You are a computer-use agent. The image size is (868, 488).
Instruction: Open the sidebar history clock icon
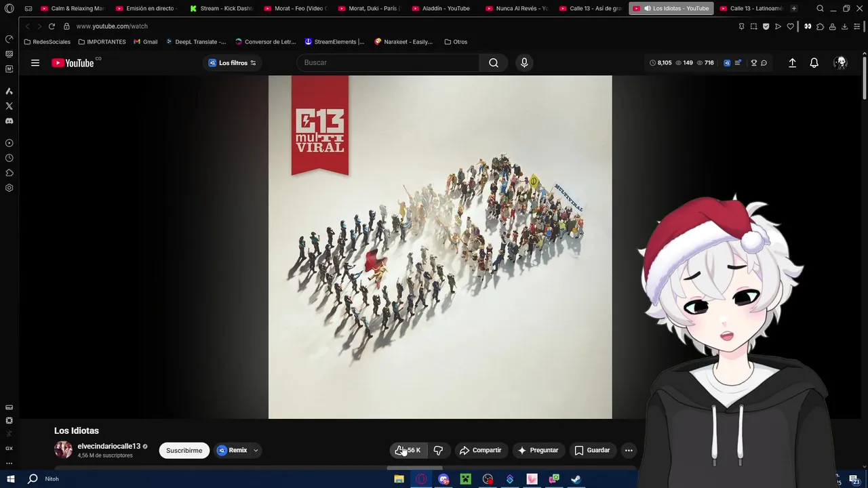tap(9, 158)
